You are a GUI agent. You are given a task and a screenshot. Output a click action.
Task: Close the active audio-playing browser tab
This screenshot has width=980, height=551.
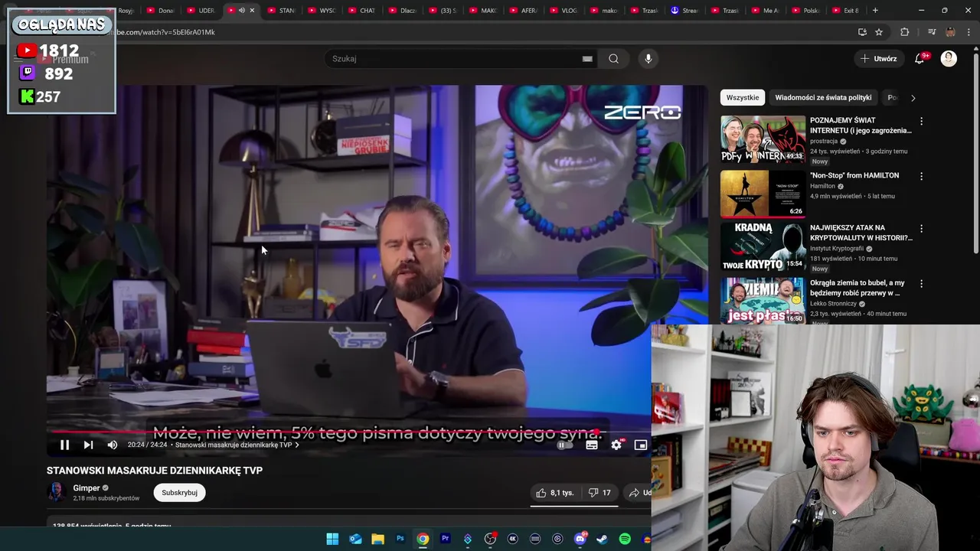point(252,11)
